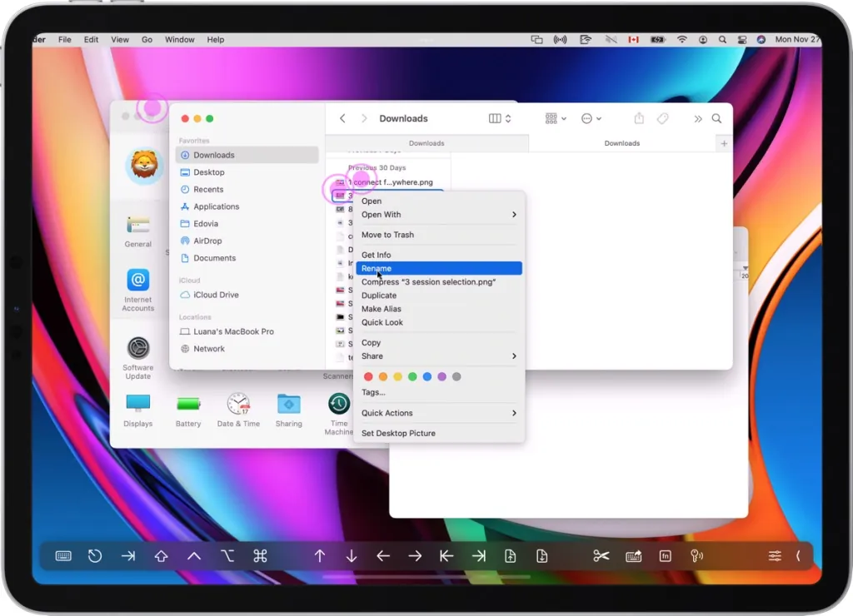Viewport: 853px width, 616px height.
Task: Toggle the on-screen keyboard icon at toolbar's left
Action: (63, 556)
